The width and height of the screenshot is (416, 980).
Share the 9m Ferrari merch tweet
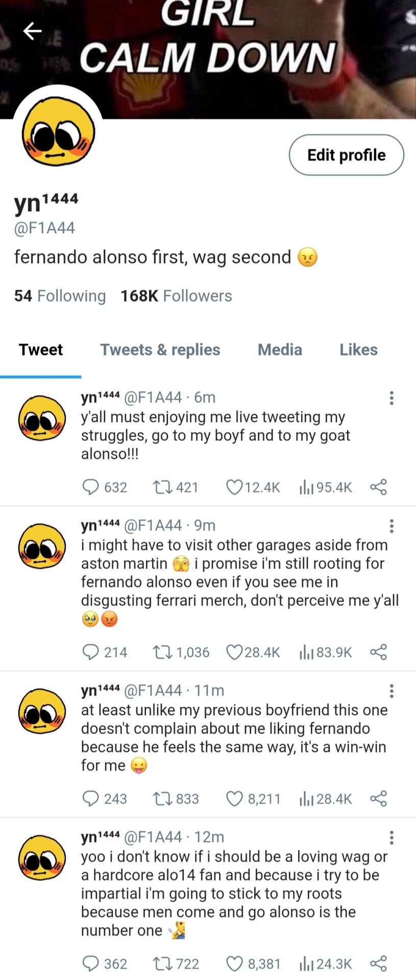[378, 652]
